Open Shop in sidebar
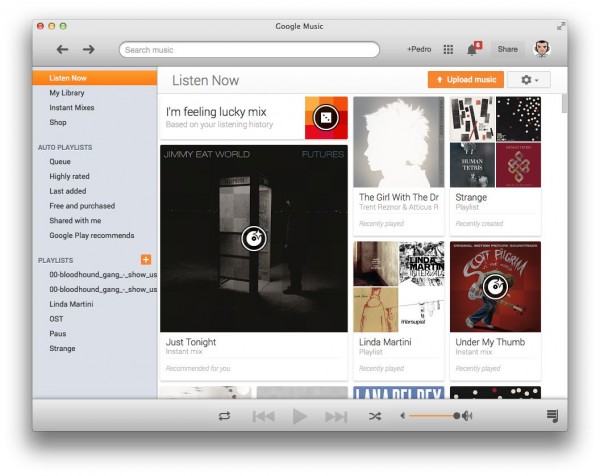Image resolution: width=600 pixels, height=476 pixels. (x=58, y=122)
